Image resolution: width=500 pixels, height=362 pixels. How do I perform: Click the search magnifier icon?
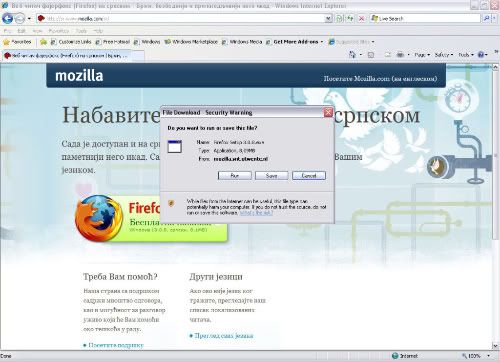coord(486,19)
